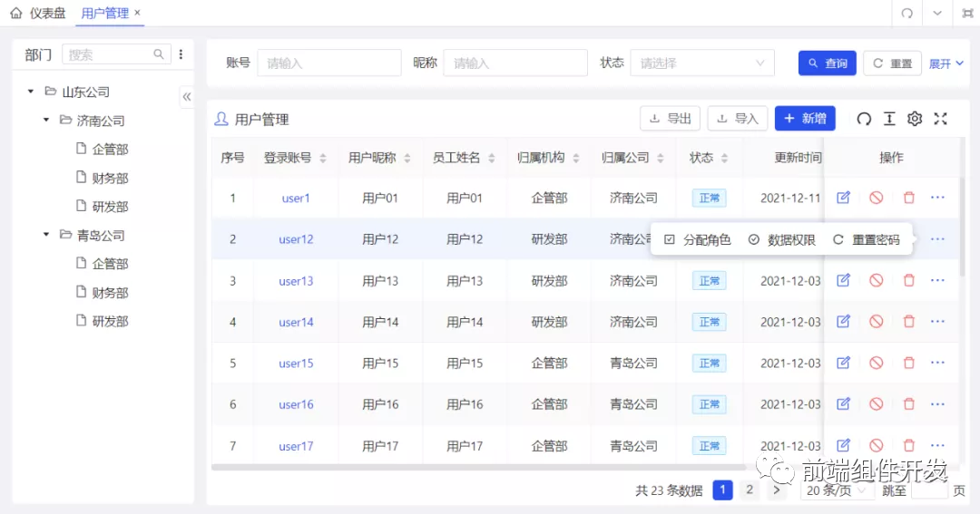Click the table horizontal scrollbar
The height and width of the screenshot is (514, 980).
(x=478, y=467)
